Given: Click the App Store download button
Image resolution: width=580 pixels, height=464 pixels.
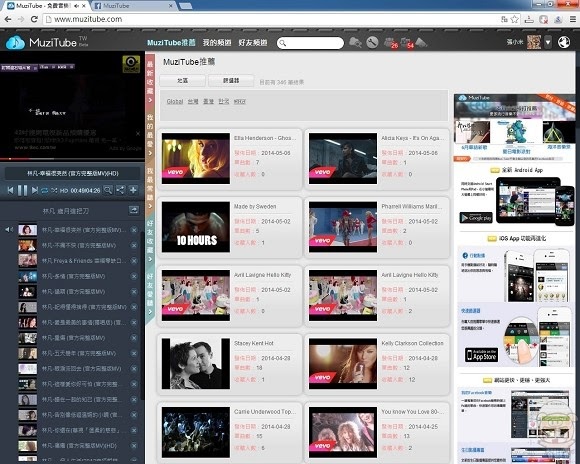Looking at the screenshot, I should tap(481, 355).
